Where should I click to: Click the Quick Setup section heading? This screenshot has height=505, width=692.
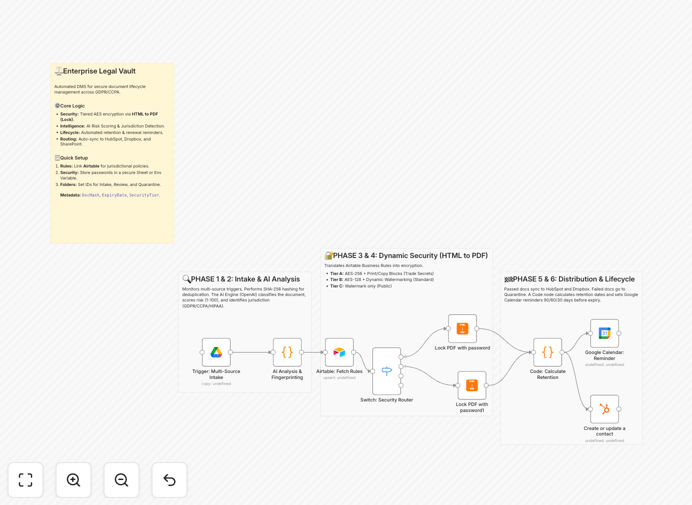[74, 158]
